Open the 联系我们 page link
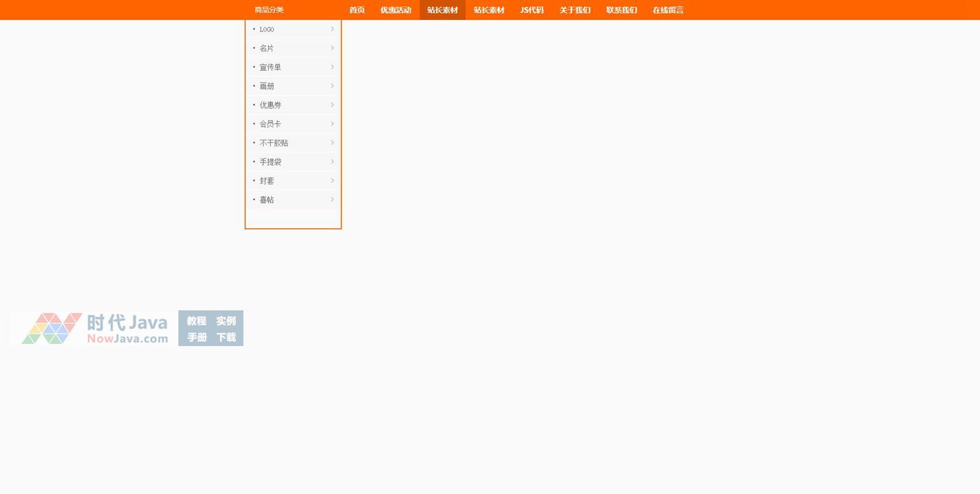 click(x=622, y=10)
